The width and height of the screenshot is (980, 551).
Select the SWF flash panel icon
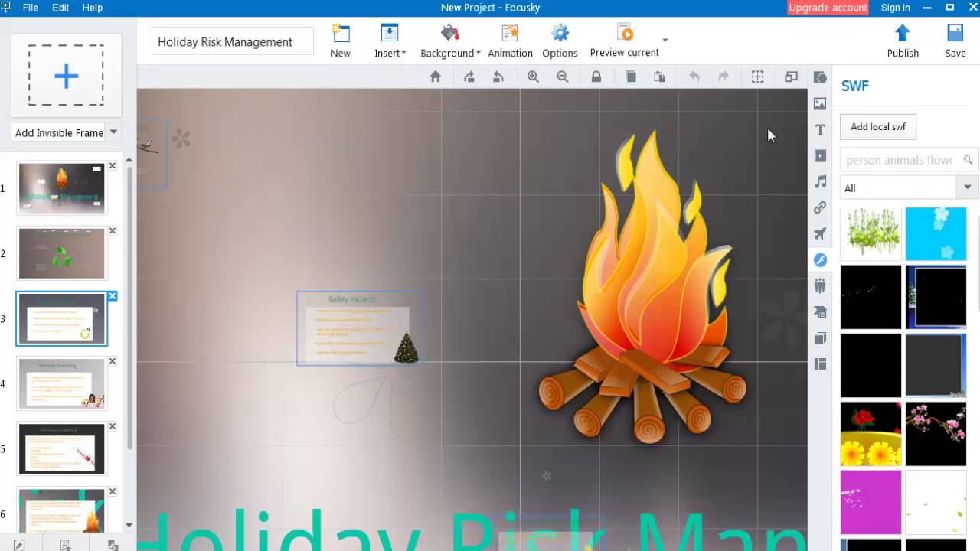[x=820, y=259]
